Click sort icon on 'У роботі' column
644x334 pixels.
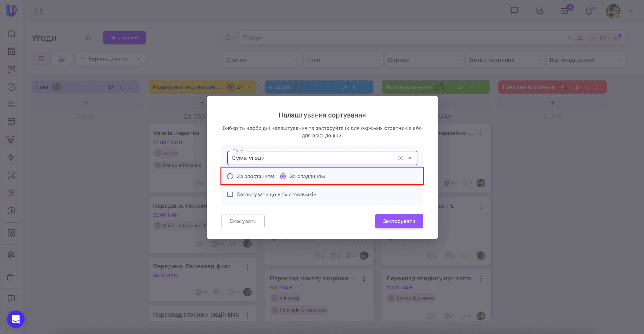pyautogui.click(x=344, y=87)
